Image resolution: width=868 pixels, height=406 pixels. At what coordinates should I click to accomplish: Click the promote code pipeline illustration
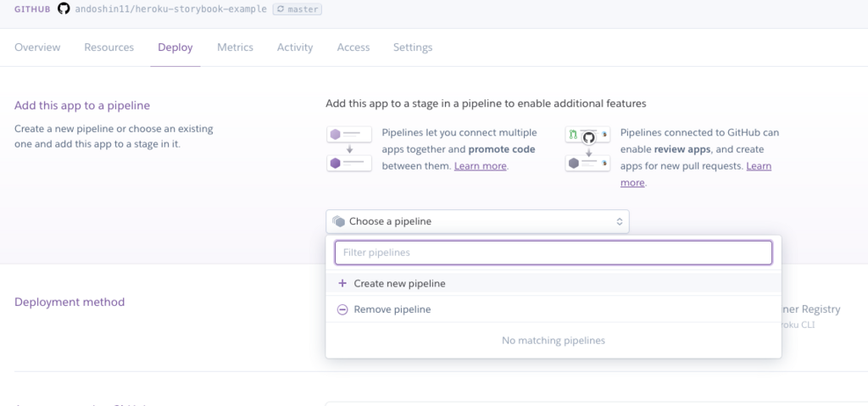point(349,148)
